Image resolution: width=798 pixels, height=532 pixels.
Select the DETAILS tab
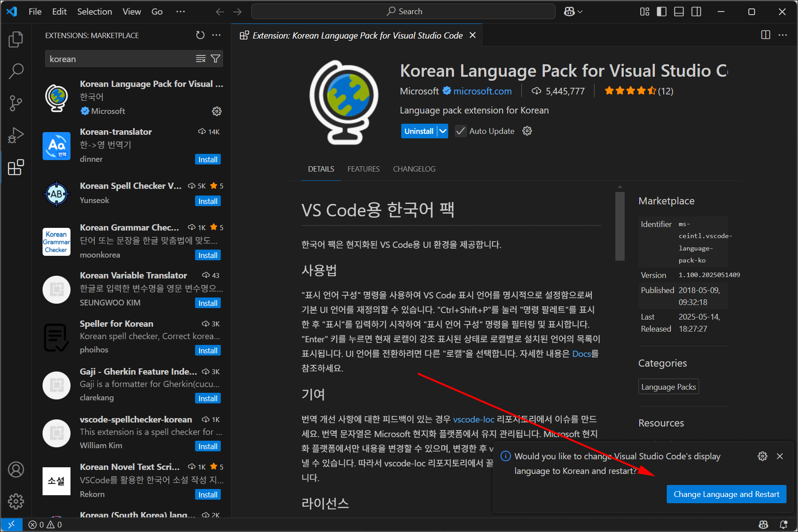tap(321, 169)
